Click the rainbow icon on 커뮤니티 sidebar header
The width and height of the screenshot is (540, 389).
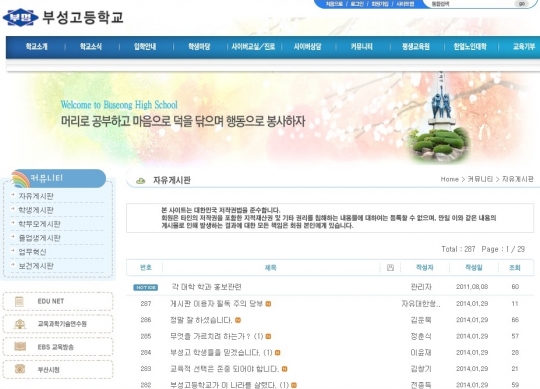[21, 179]
